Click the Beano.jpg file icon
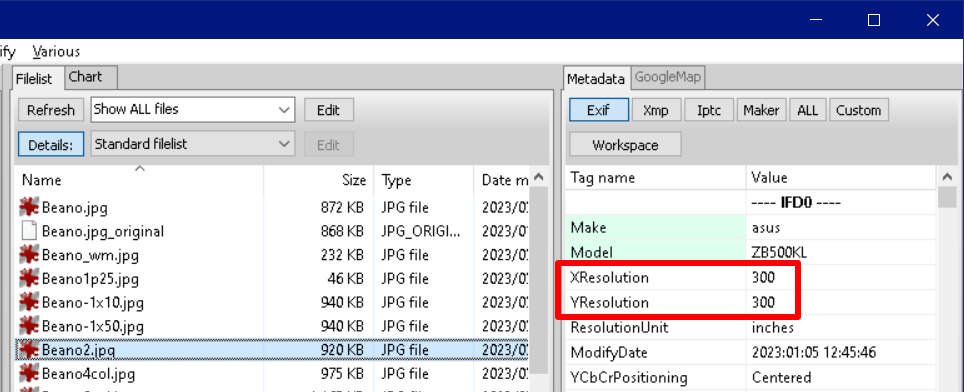This screenshot has width=964, height=392. pos(29,207)
